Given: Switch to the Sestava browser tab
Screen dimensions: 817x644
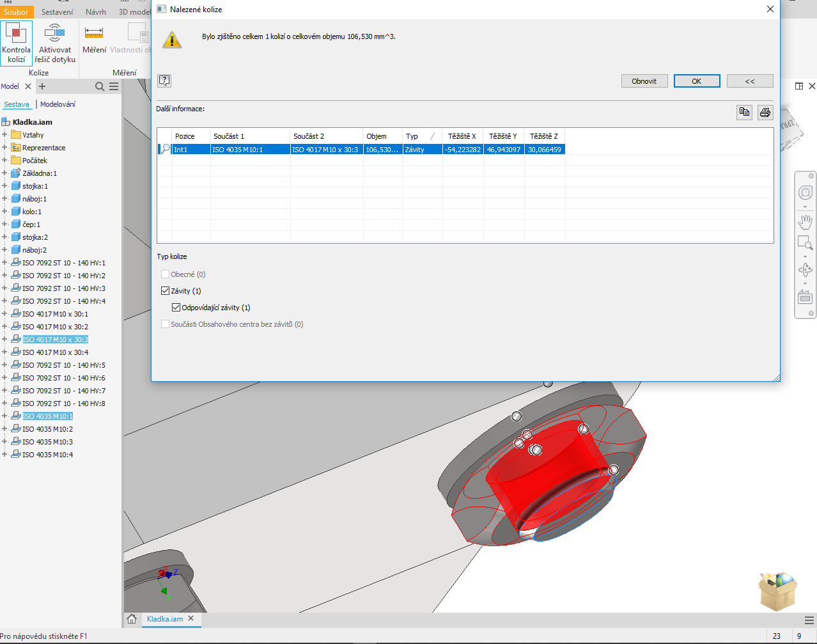Looking at the screenshot, I should [17, 104].
